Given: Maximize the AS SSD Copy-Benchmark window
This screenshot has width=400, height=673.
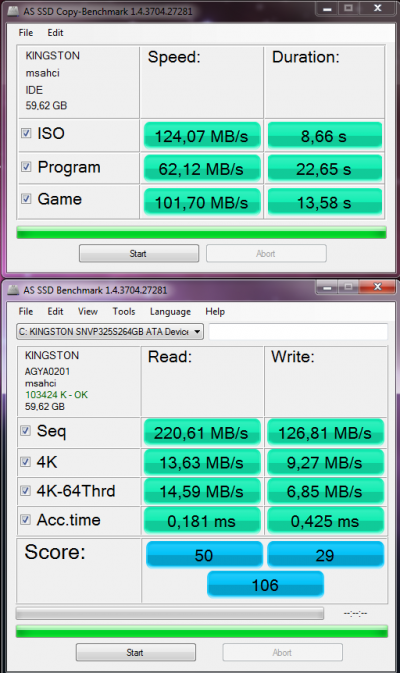Looking at the screenshot, I should click(348, 8).
